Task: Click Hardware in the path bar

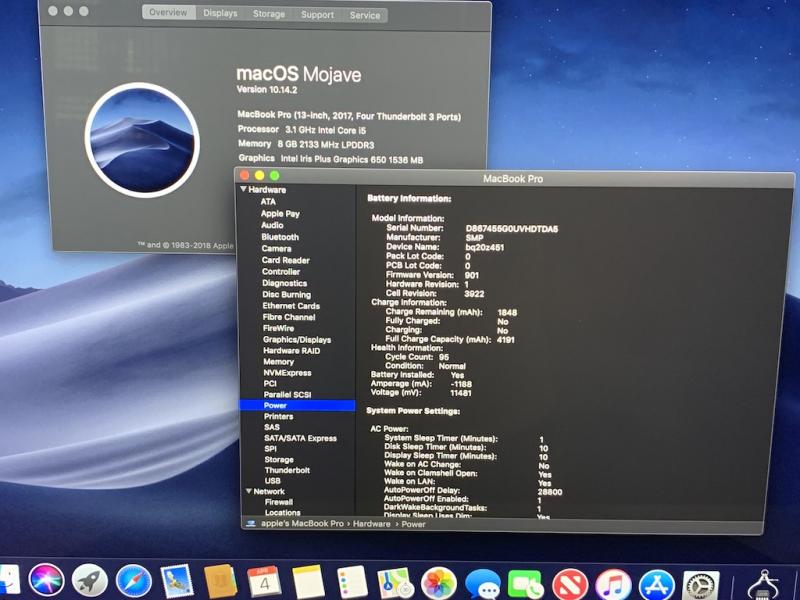Action: pos(371,524)
